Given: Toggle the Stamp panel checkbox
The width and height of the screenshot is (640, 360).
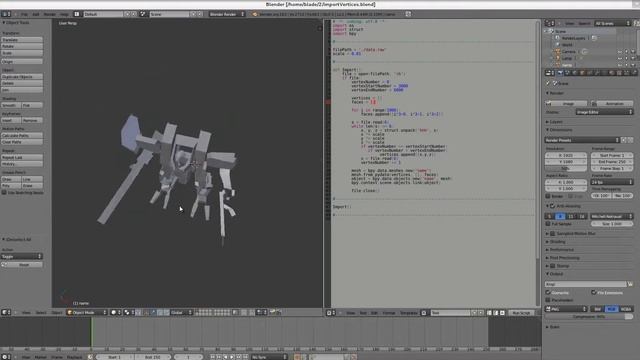Looking at the screenshot, I should [553, 266].
